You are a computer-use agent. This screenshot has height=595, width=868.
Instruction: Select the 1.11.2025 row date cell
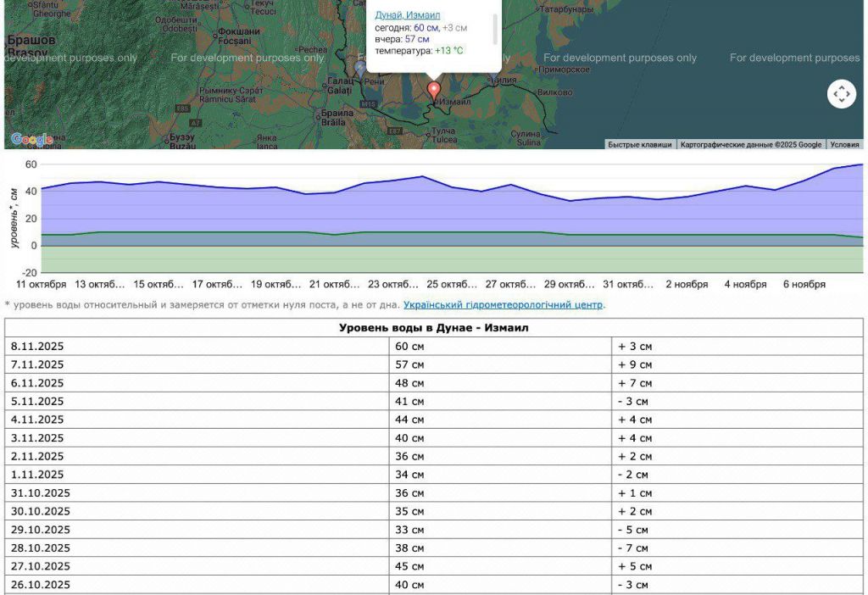coord(38,475)
